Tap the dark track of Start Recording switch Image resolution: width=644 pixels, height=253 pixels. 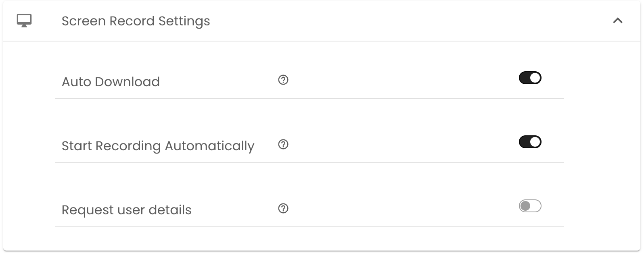coord(524,142)
